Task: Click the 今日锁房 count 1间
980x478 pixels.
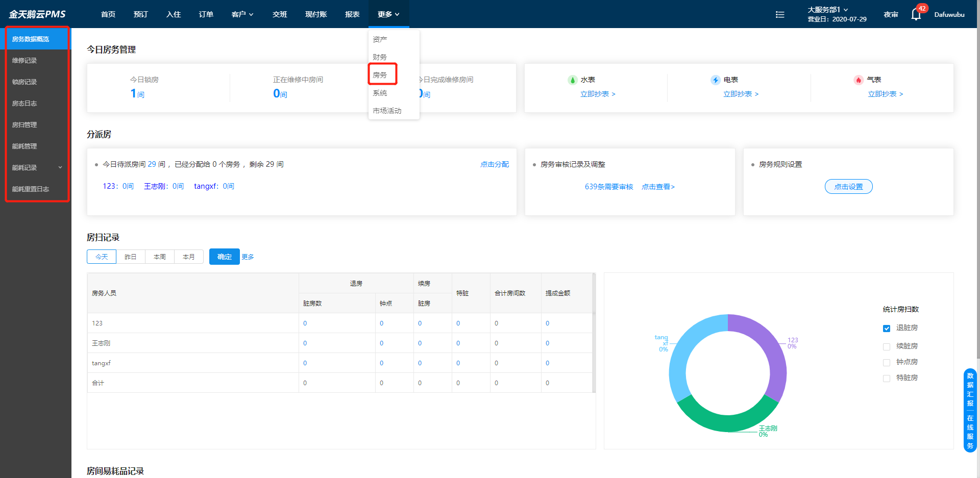Action: pos(137,93)
